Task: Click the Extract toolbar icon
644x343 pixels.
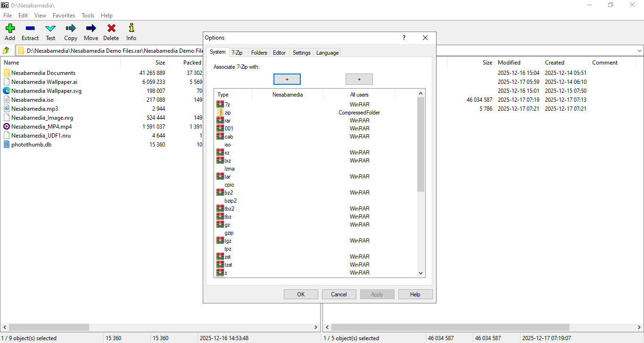Action: [30, 29]
